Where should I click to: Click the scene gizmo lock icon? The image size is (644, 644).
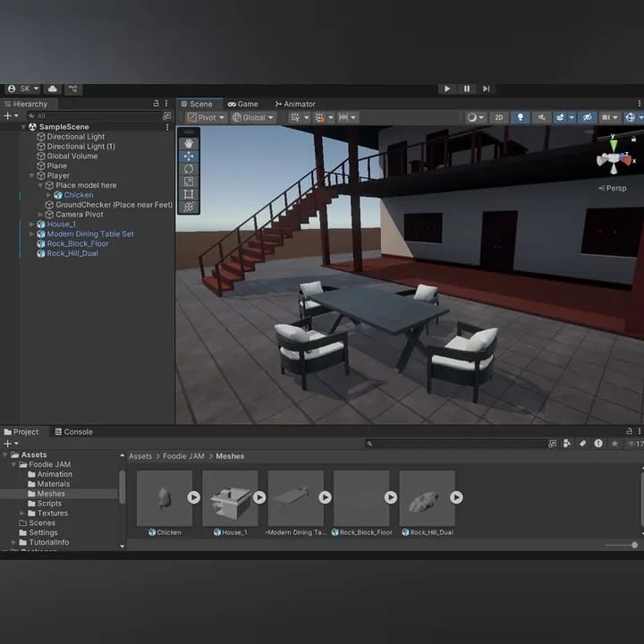pos(634,140)
